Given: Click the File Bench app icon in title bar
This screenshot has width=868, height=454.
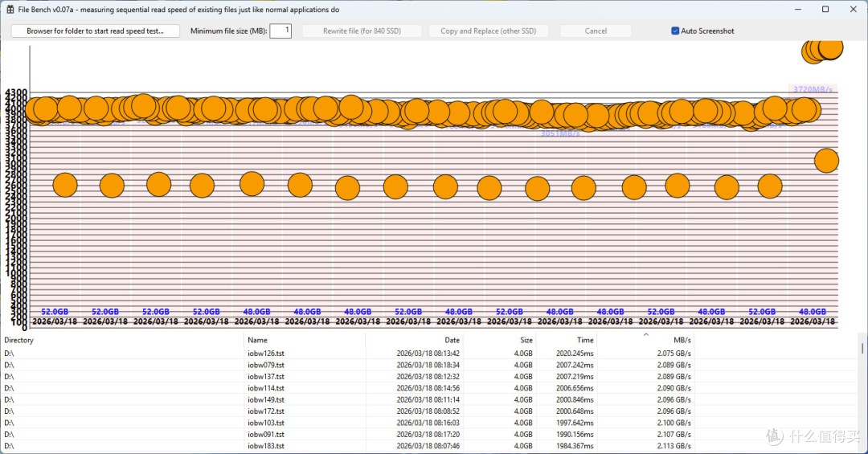Looking at the screenshot, I should point(10,10).
